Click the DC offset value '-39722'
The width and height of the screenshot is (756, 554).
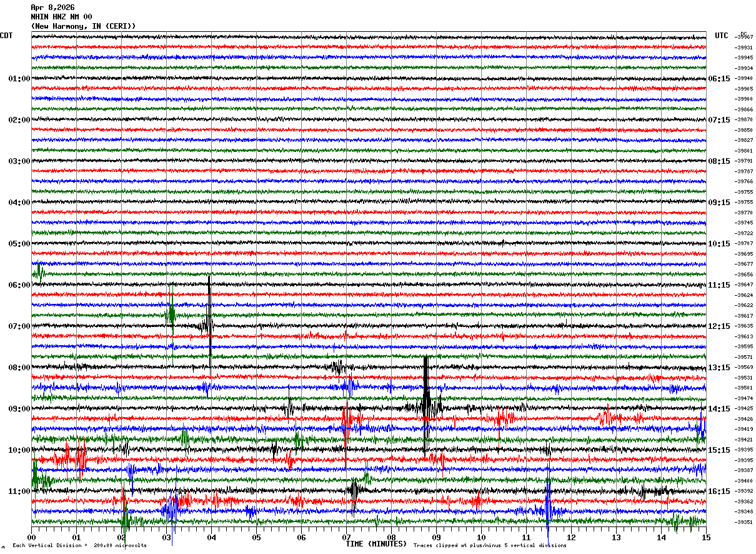coord(744,233)
